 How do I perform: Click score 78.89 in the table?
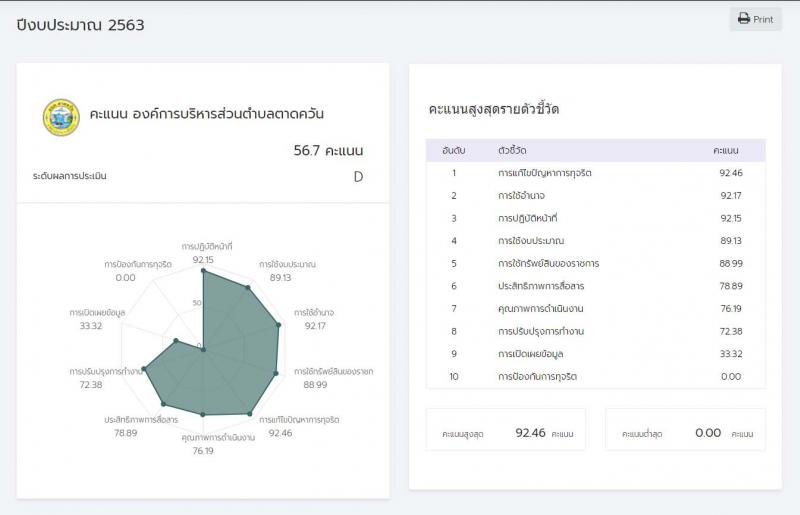731,286
